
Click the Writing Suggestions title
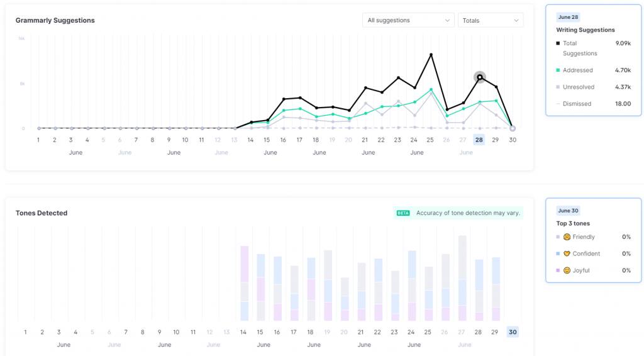586,30
